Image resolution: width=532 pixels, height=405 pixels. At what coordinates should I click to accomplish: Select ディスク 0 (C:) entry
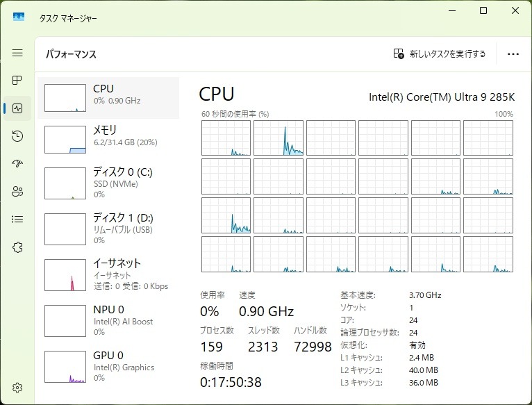pos(108,183)
